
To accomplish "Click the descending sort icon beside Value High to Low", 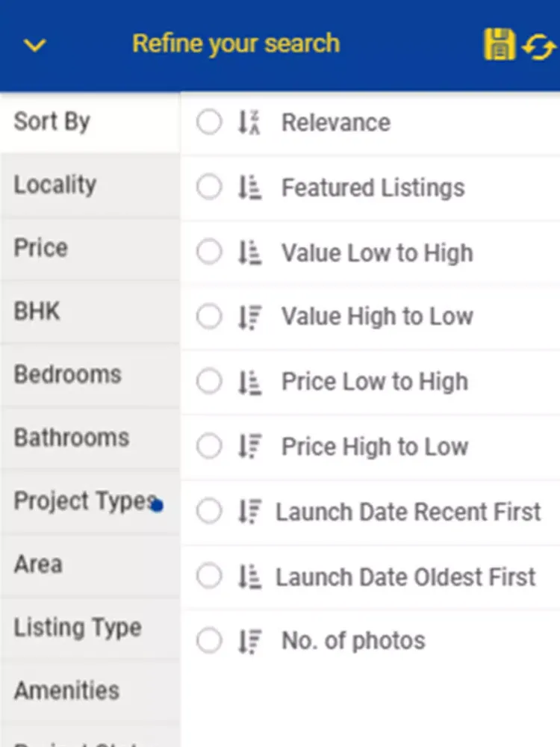I will click(x=249, y=317).
